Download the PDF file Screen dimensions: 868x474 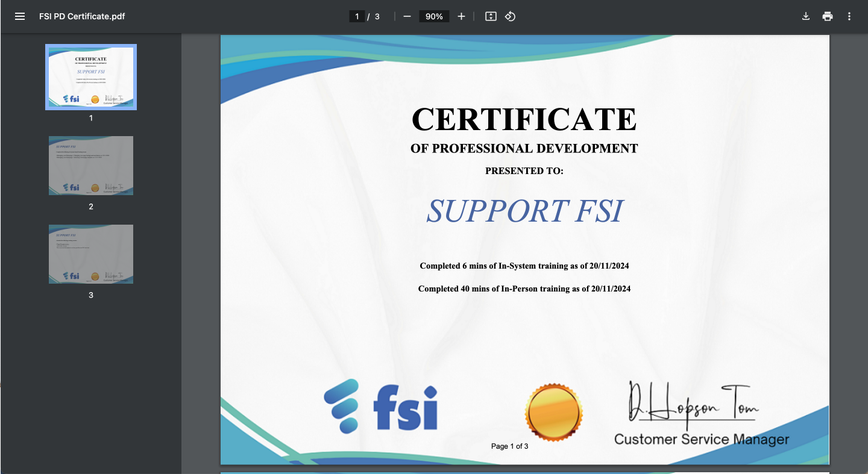point(805,16)
